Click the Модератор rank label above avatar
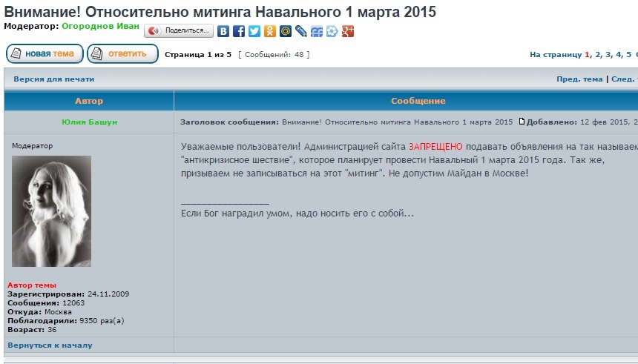Viewport: 638px width, 364px height. [x=33, y=145]
